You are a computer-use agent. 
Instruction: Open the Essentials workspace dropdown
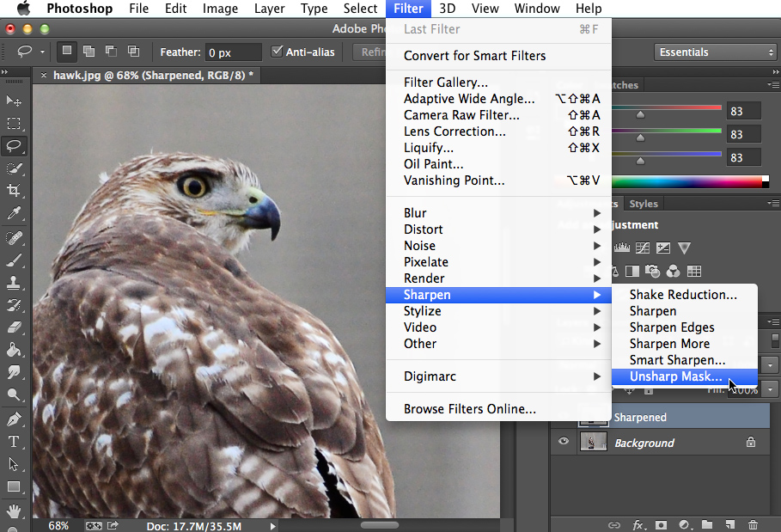click(x=715, y=52)
